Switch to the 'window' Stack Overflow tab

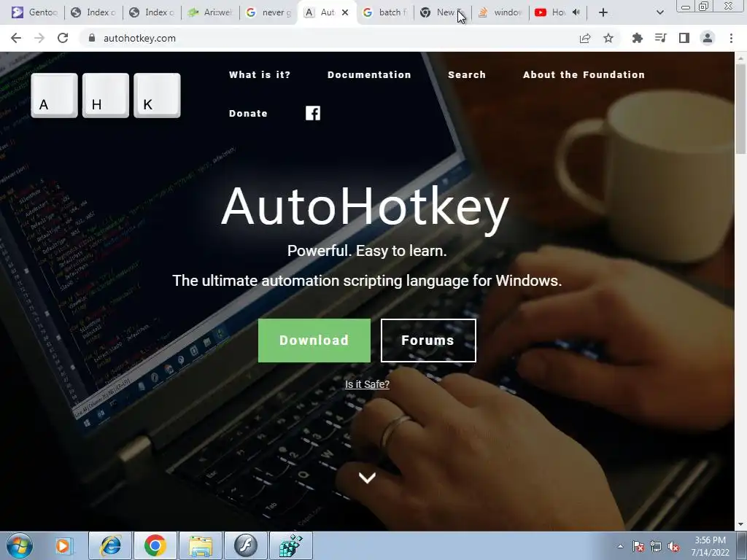(502, 12)
